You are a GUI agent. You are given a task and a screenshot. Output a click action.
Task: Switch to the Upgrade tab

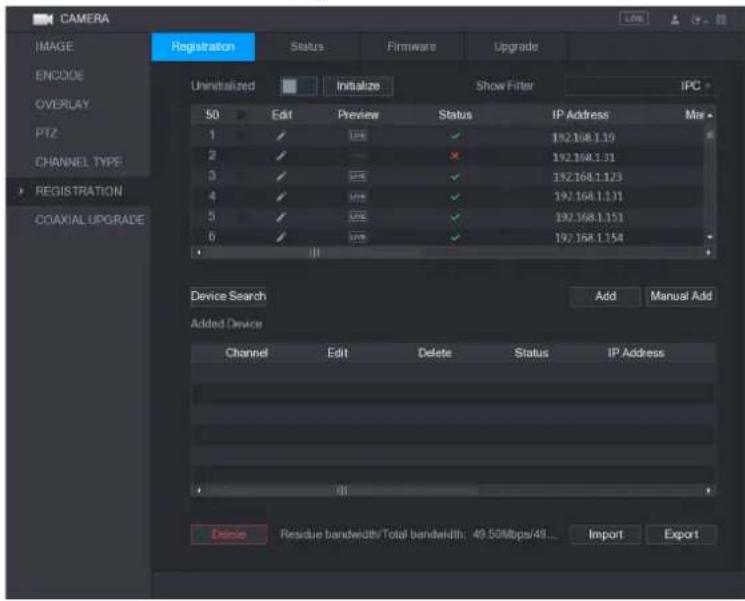point(516,47)
